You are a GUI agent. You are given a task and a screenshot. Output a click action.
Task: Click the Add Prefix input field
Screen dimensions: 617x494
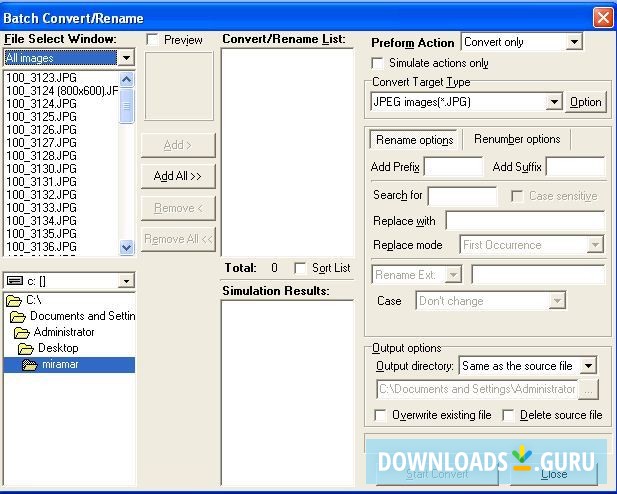pos(453,167)
